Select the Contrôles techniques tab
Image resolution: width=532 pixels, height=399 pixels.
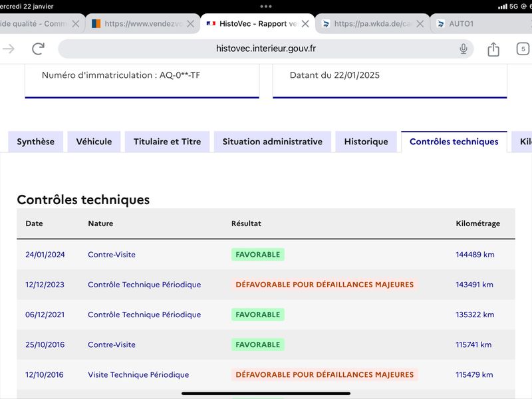(x=454, y=142)
